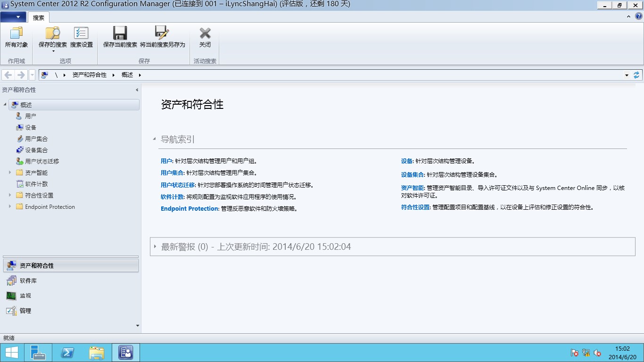Open the 用户集合 link in navigation index

(172, 173)
